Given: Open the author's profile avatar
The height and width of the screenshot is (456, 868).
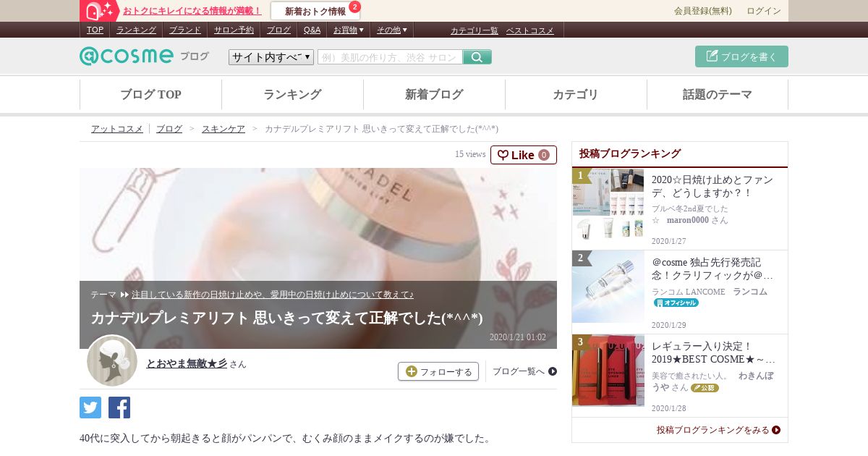Looking at the screenshot, I should 112,360.
